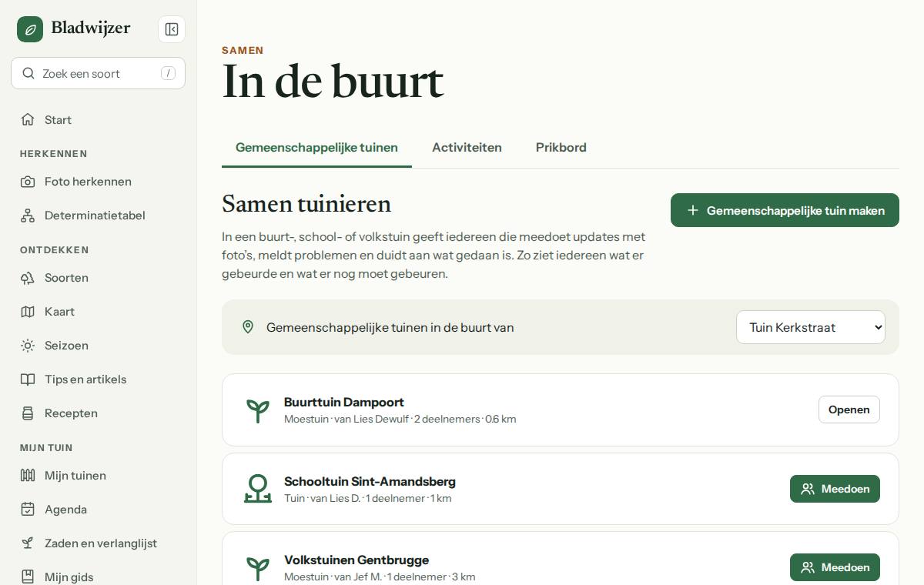Click the home icon beside Start

point(28,119)
